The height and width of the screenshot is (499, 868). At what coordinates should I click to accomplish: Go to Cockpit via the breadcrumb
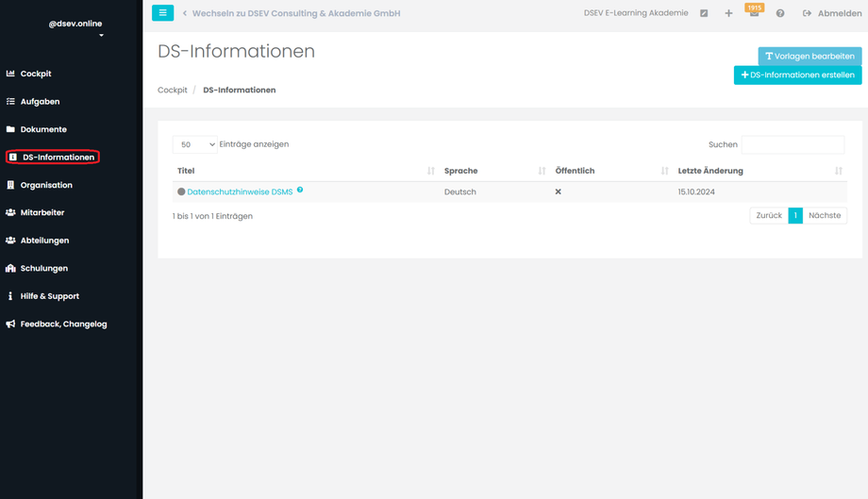(x=172, y=90)
